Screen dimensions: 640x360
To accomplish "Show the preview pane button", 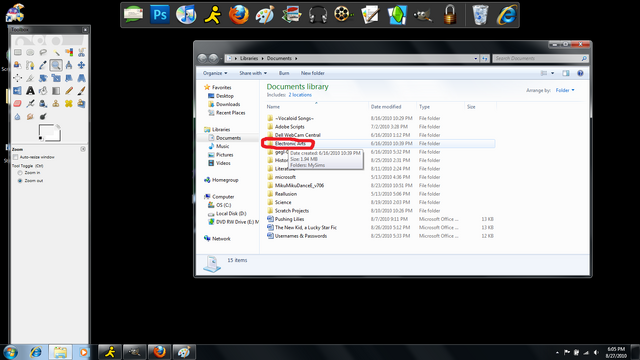I will coord(566,73).
